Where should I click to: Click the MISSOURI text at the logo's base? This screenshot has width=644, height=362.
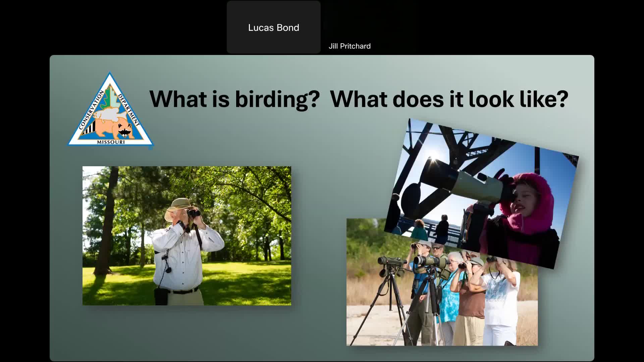coord(111,142)
